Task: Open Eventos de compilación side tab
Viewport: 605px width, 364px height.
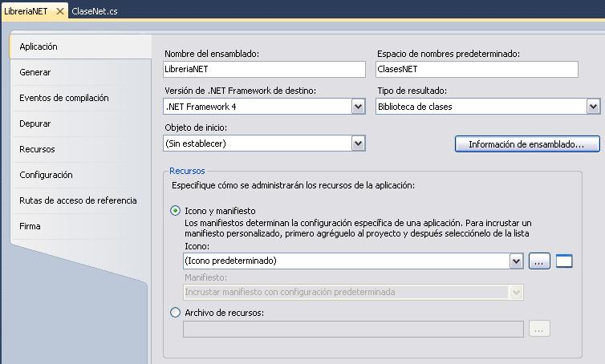Action: (81, 98)
